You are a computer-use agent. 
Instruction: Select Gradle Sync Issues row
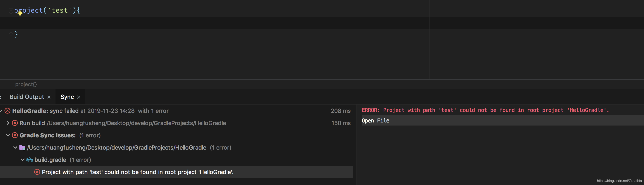(177, 135)
